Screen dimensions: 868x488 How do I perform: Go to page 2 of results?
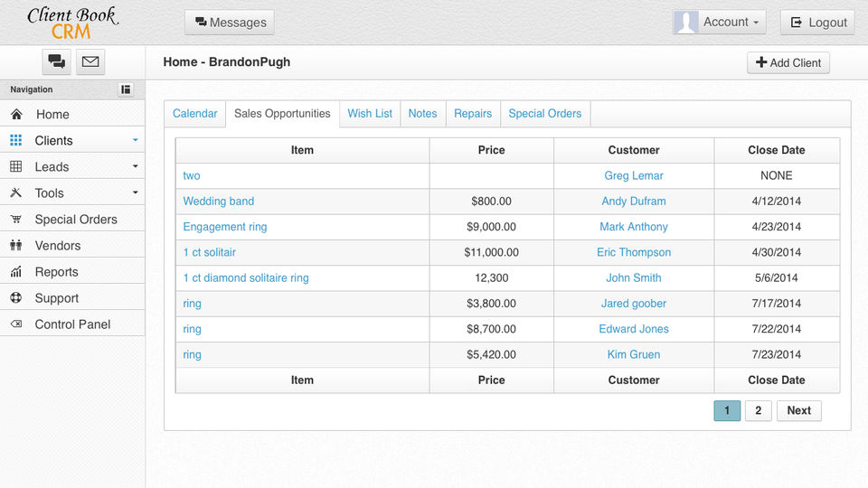click(758, 410)
